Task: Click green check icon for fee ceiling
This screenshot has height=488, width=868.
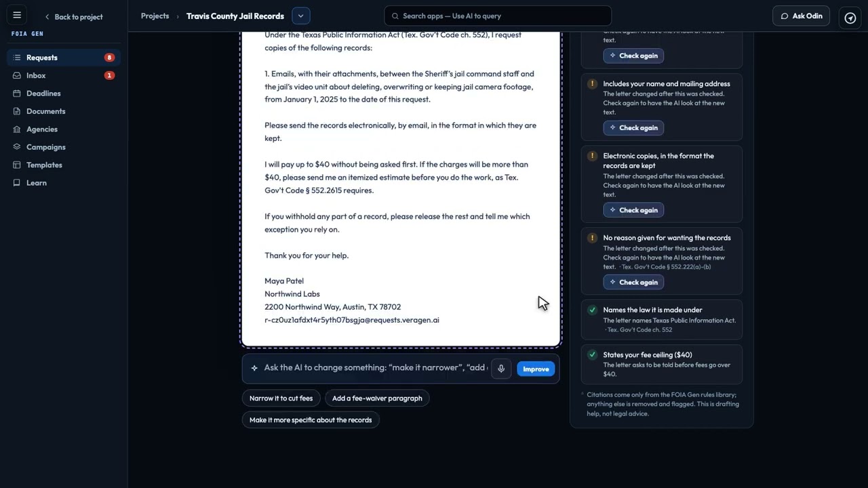Action: (592, 354)
